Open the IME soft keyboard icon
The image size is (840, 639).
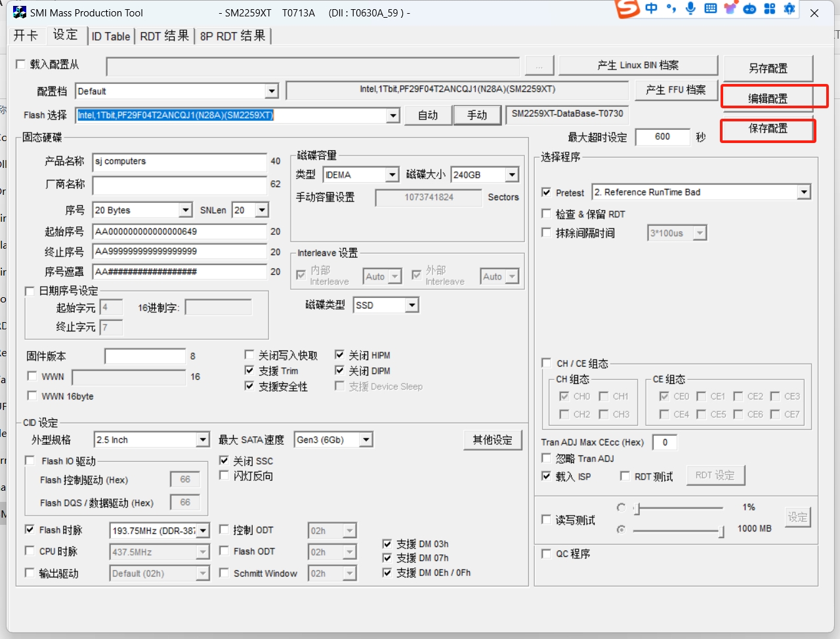click(710, 9)
